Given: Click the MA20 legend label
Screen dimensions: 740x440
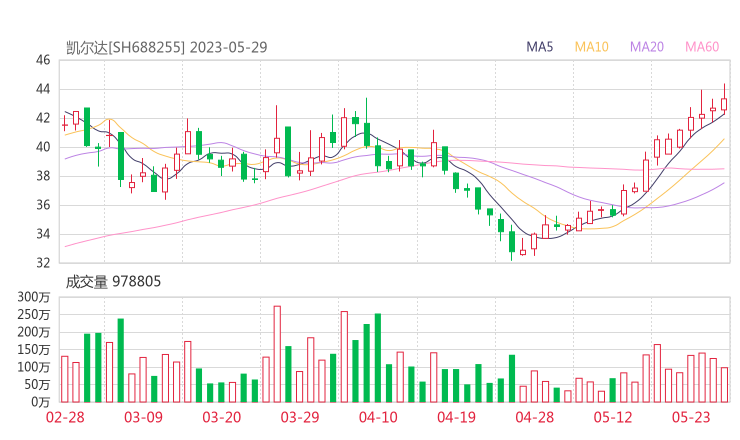Looking at the screenshot, I should [x=647, y=47].
